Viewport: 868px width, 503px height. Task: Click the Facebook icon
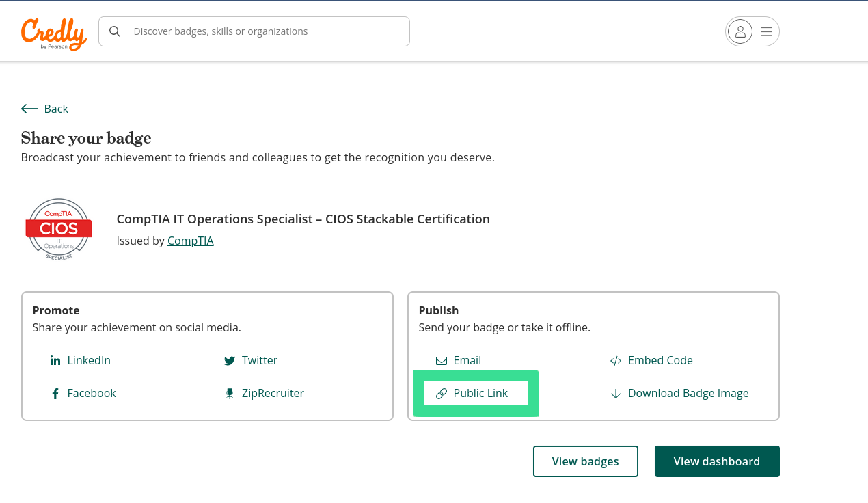tap(55, 394)
